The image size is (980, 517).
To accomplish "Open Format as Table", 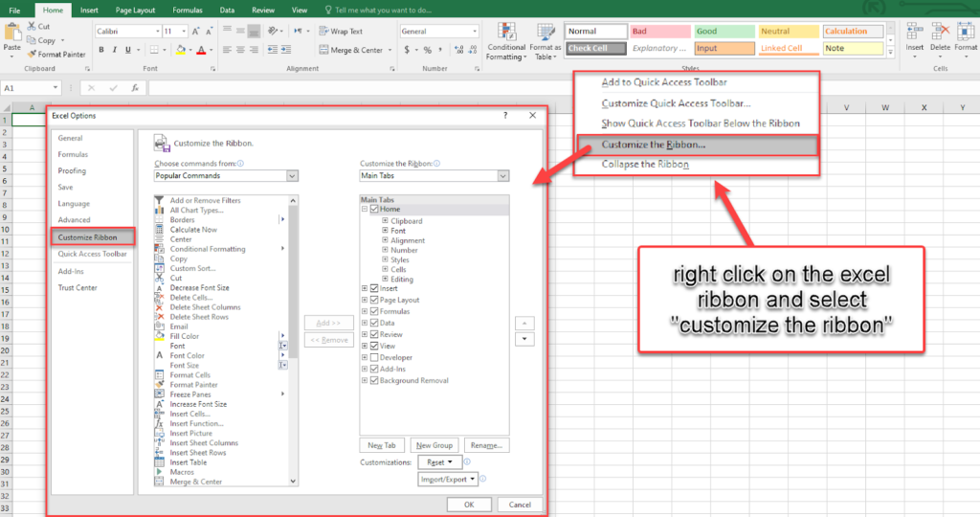I will pos(545,42).
